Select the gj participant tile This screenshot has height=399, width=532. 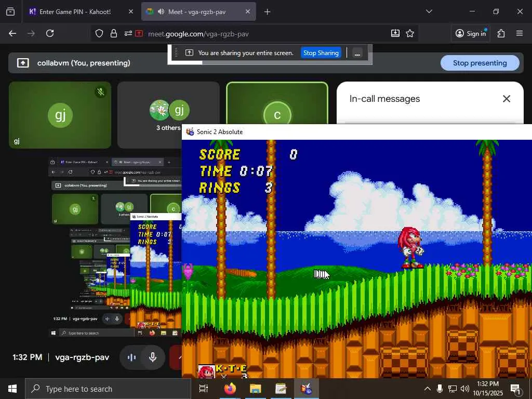[60, 115]
